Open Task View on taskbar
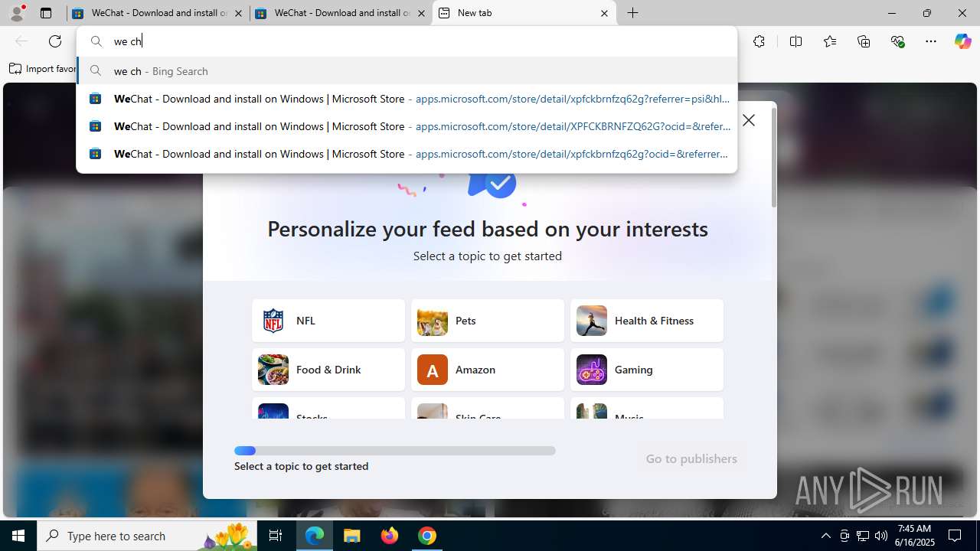The image size is (980, 551). click(x=276, y=536)
